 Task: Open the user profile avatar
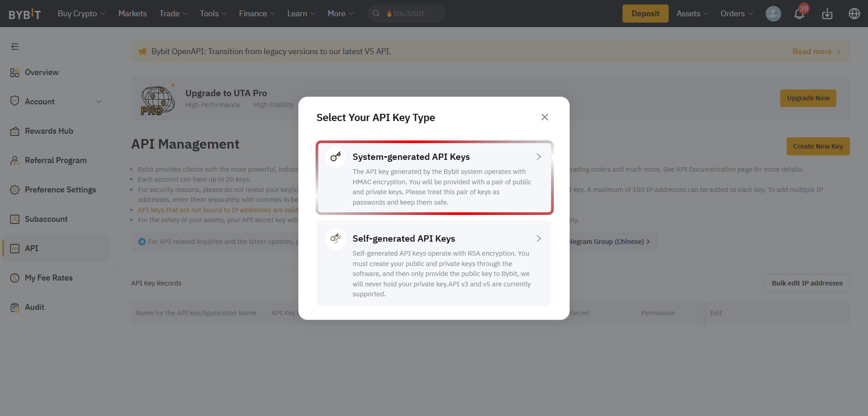click(x=773, y=14)
